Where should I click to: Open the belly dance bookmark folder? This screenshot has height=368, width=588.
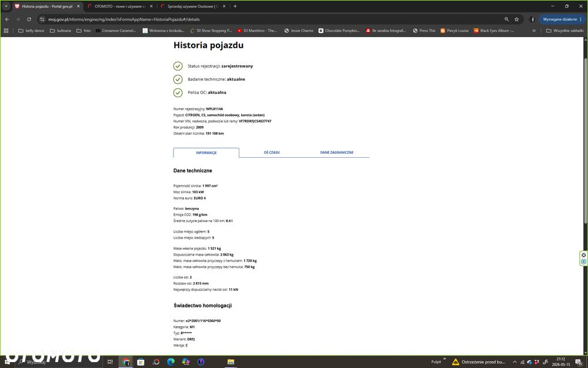31,31
